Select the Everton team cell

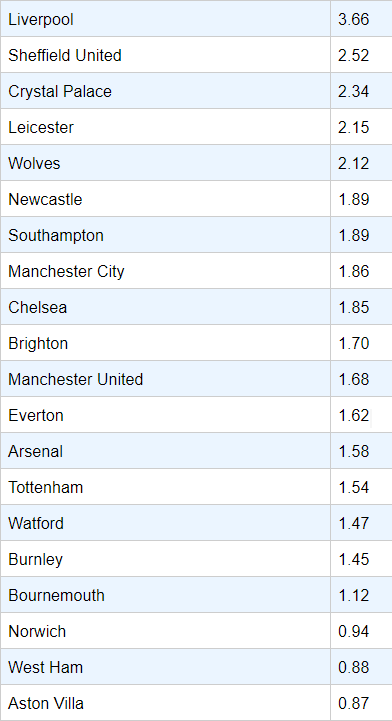[x=165, y=415]
